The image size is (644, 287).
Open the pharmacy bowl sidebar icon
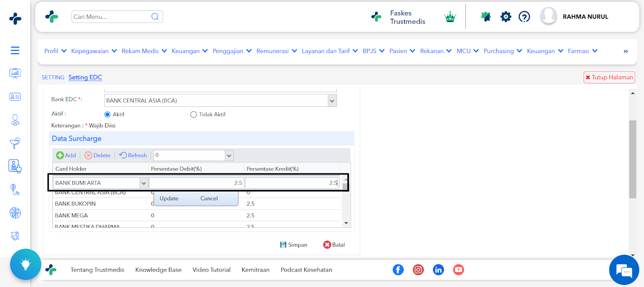(x=15, y=143)
